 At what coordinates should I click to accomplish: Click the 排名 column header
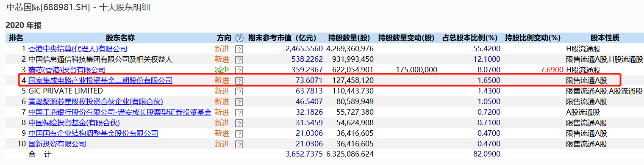16,38
